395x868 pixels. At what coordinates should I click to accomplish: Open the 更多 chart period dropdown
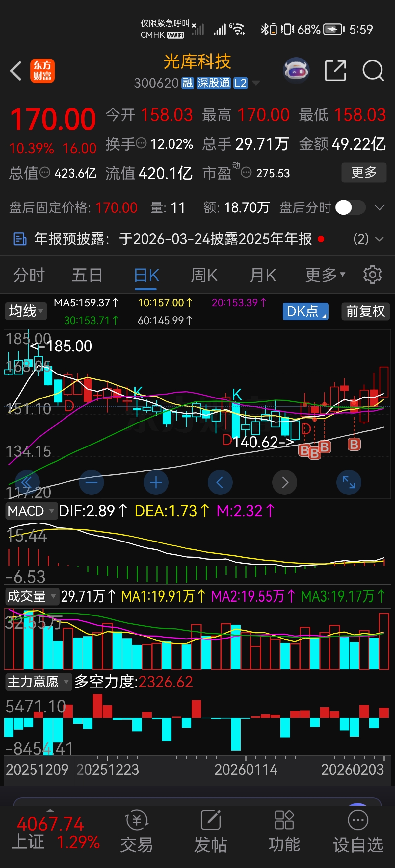click(325, 275)
